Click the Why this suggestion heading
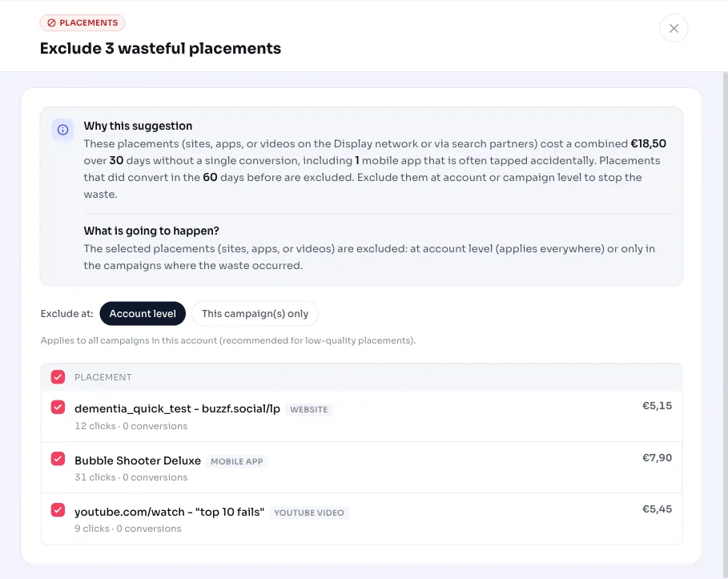This screenshot has height=579, width=728. pos(138,126)
